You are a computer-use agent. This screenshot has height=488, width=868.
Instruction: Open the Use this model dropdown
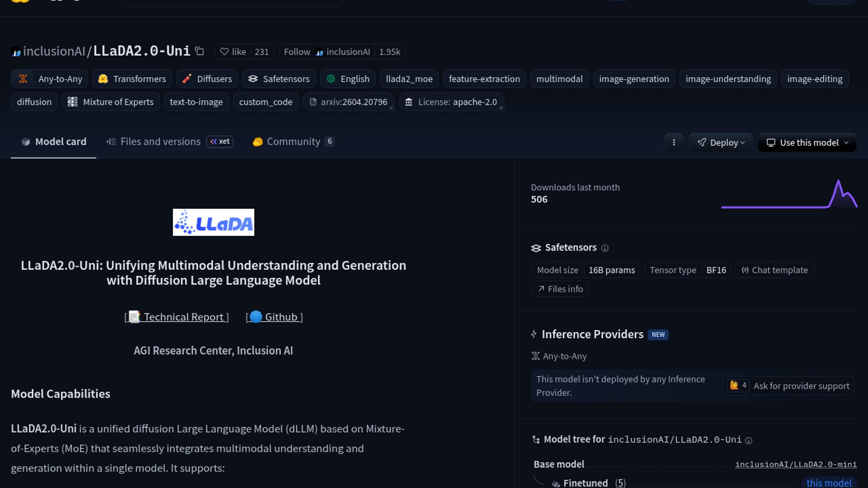pyautogui.click(x=807, y=142)
